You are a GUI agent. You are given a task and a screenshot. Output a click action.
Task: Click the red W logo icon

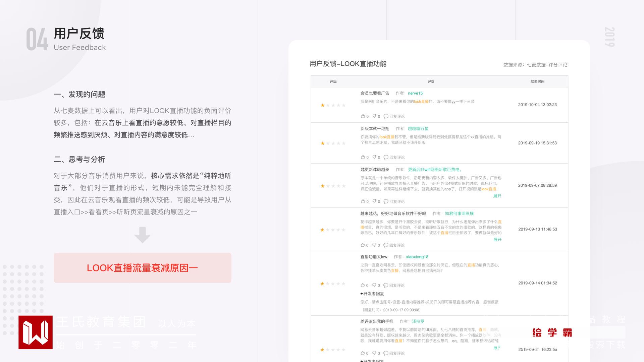36,332
